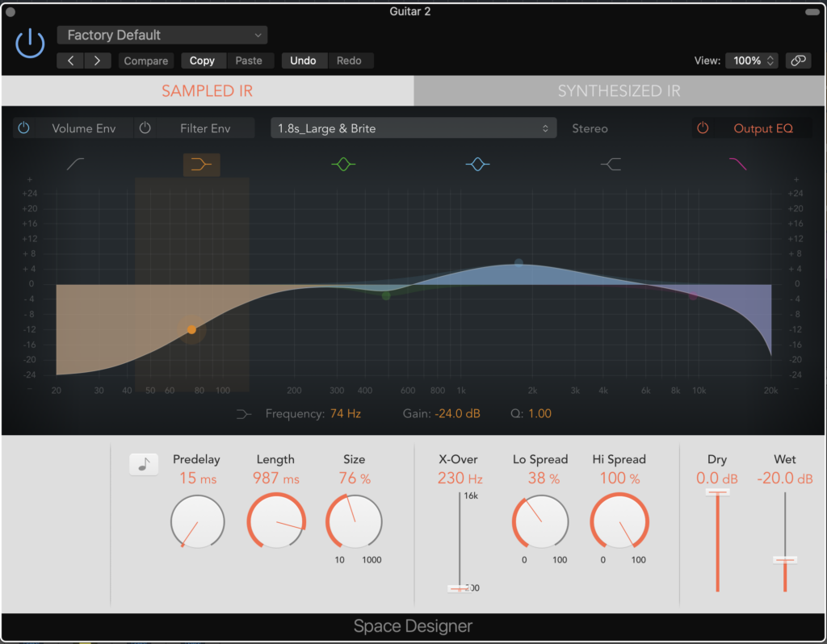Go to the previous preset arrow

click(x=70, y=61)
